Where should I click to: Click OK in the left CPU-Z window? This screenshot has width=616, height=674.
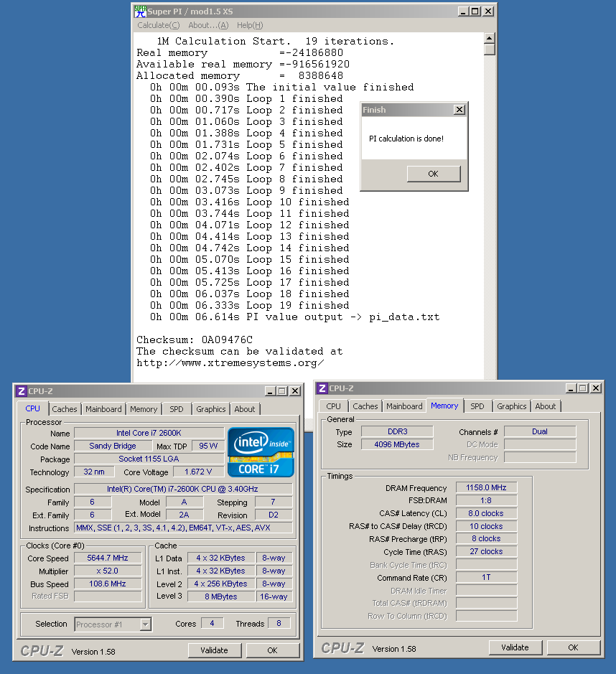coord(273,650)
